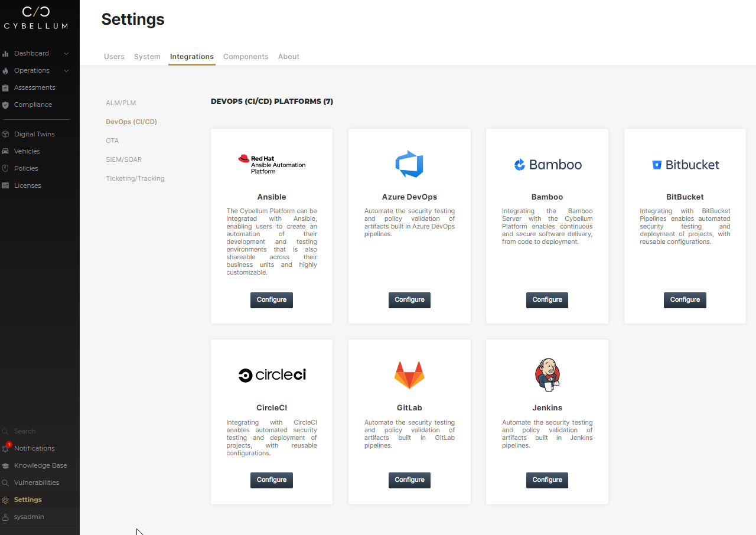Screen dimensions: 756x535
Task: Click the Azure DevOps logo
Action: [x=409, y=164]
